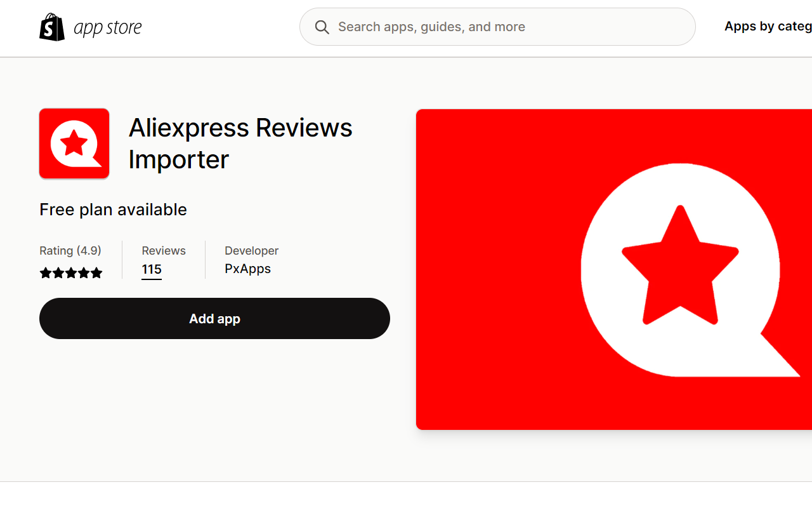Click the Shopify shopping bag logo
This screenshot has height=508, width=812.
click(52, 26)
